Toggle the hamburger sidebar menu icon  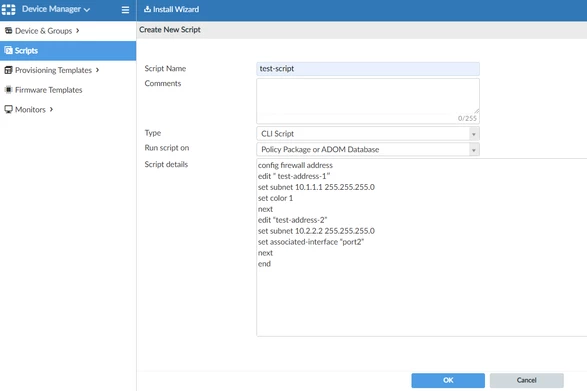(x=125, y=10)
